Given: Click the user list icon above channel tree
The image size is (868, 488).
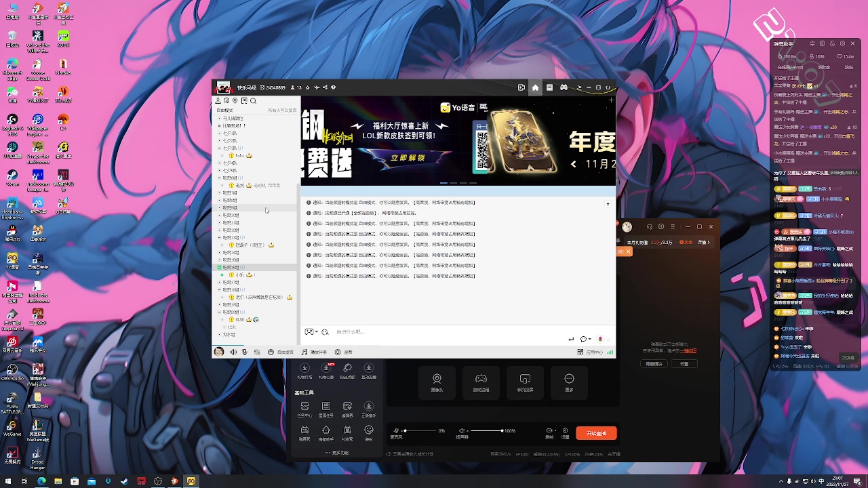Looking at the screenshot, I should pos(218,101).
